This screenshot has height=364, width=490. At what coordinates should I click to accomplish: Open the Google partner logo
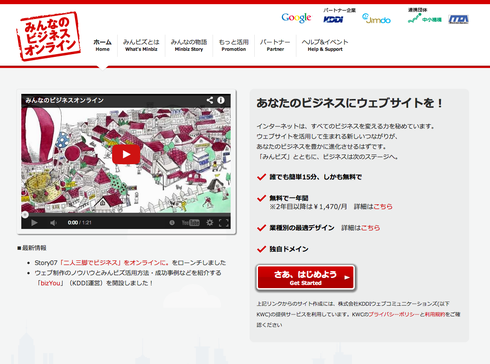[296, 18]
